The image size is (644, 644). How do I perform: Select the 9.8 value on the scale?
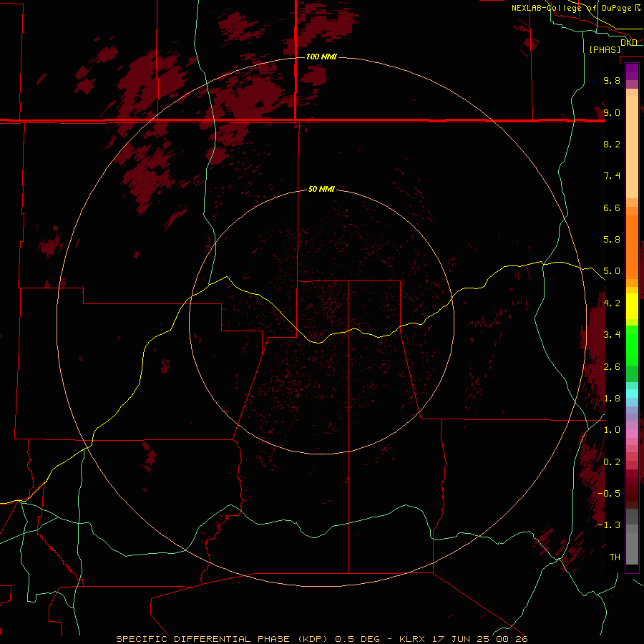pyautogui.click(x=612, y=80)
